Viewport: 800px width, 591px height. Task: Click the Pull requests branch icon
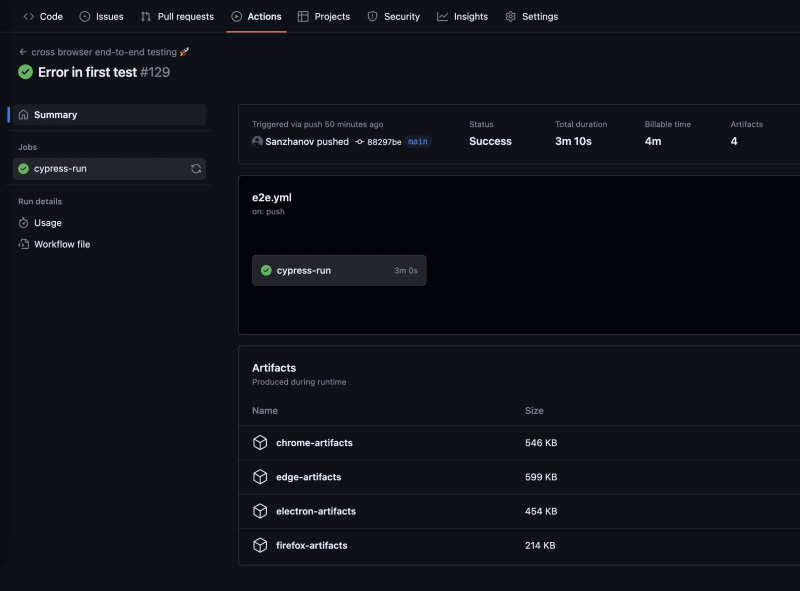[146, 16]
